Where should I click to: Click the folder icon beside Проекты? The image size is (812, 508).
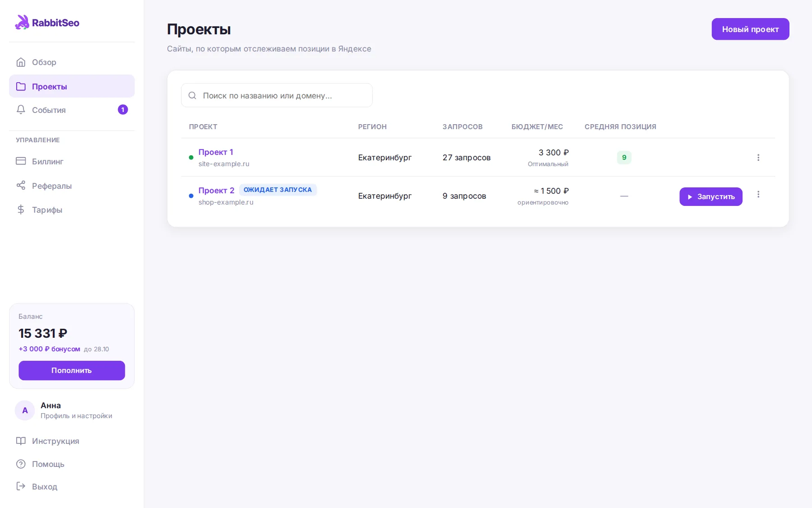pos(21,86)
